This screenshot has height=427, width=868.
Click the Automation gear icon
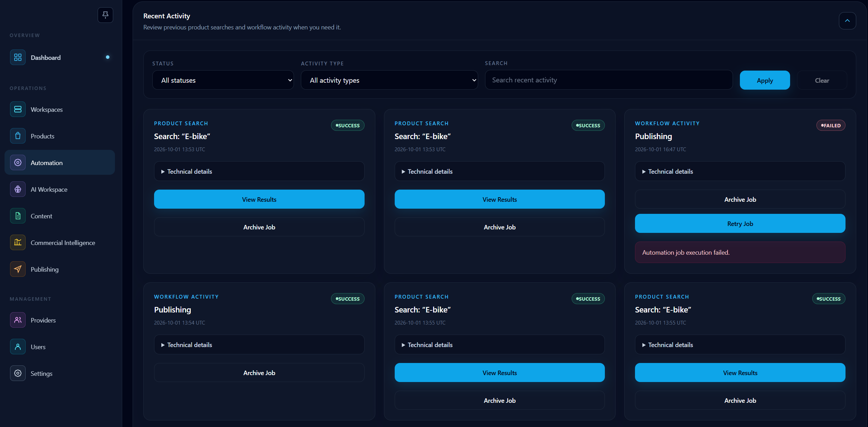(x=18, y=163)
